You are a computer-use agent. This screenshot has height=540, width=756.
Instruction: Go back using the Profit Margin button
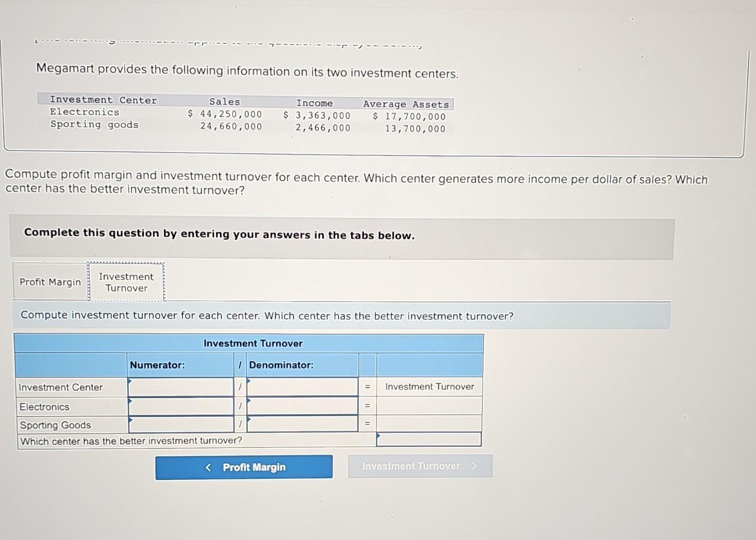[x=244, y=467]
